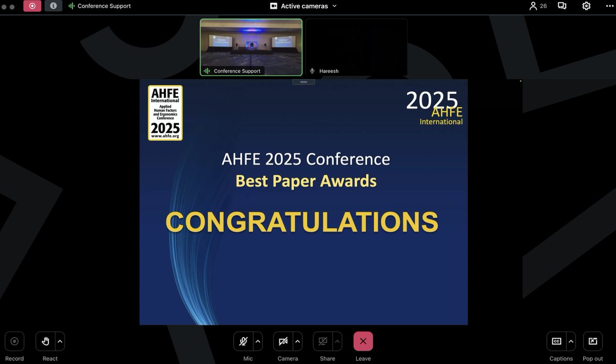Click the React raise hand button

45,341
